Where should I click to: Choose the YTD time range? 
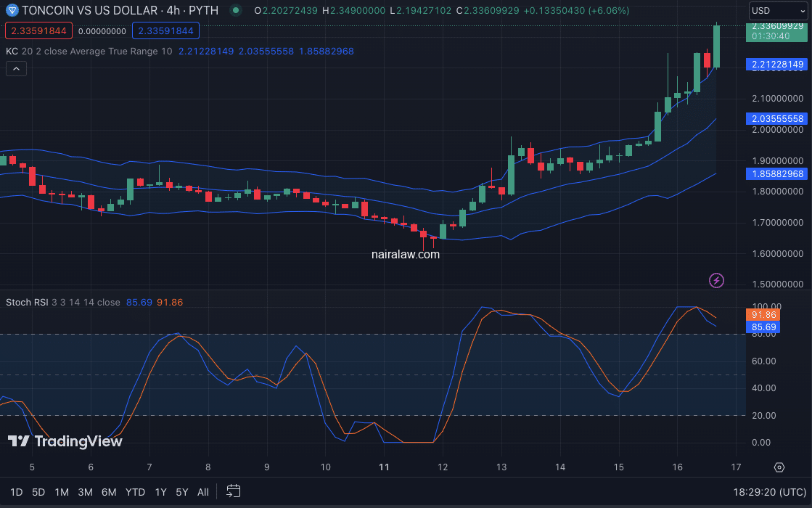pyautogui.click(x=135, y=492)
